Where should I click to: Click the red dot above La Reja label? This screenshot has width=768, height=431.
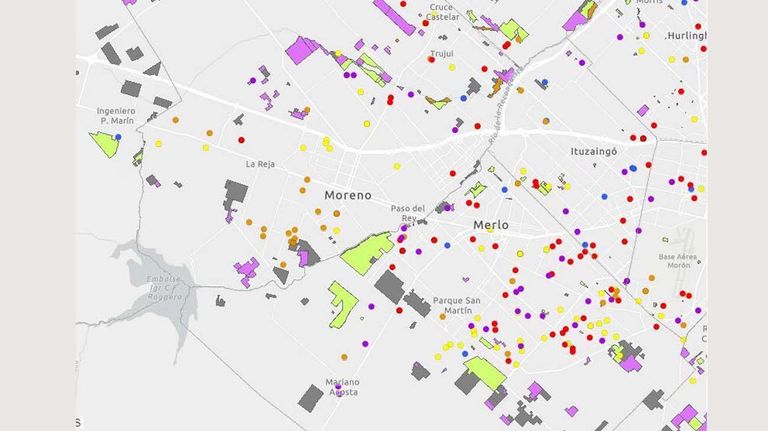(241, 140)
